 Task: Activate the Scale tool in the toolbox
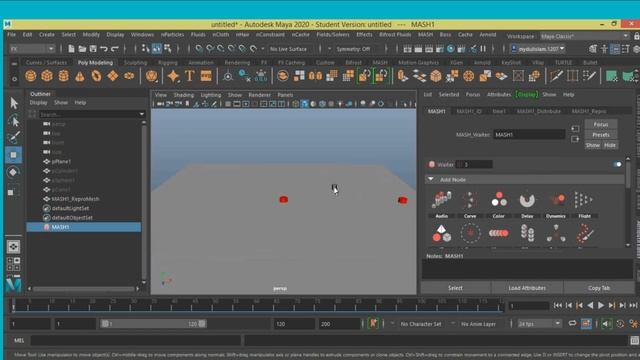coord(13,191)
